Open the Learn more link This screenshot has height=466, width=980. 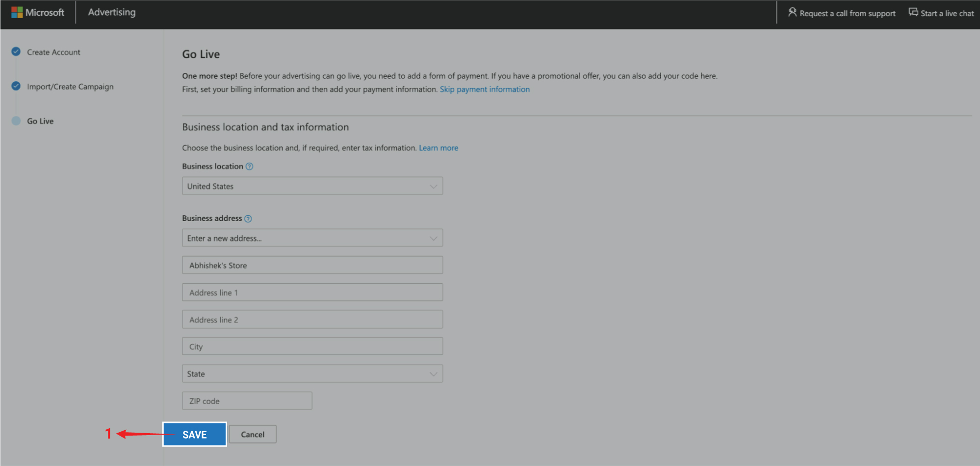[x=438, y=148]
